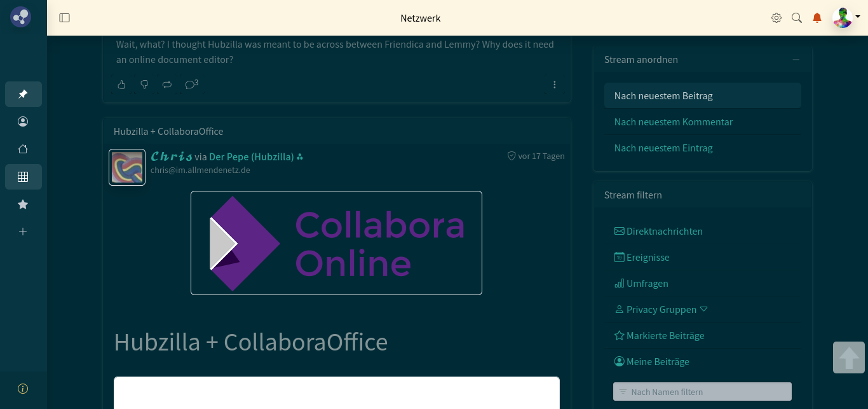Click the search magnifier icon
This screenshot has height=409, width=868.
tap(797, 18)
